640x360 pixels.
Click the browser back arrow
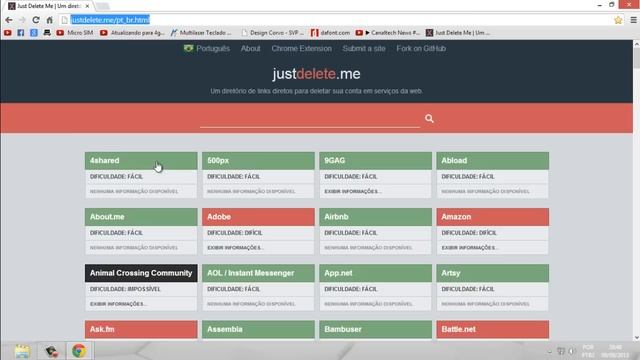9,20
